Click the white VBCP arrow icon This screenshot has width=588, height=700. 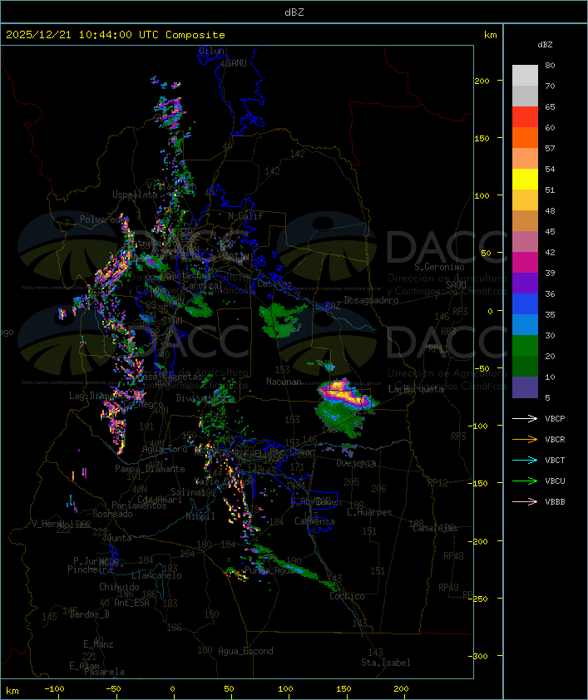point(525,418)
